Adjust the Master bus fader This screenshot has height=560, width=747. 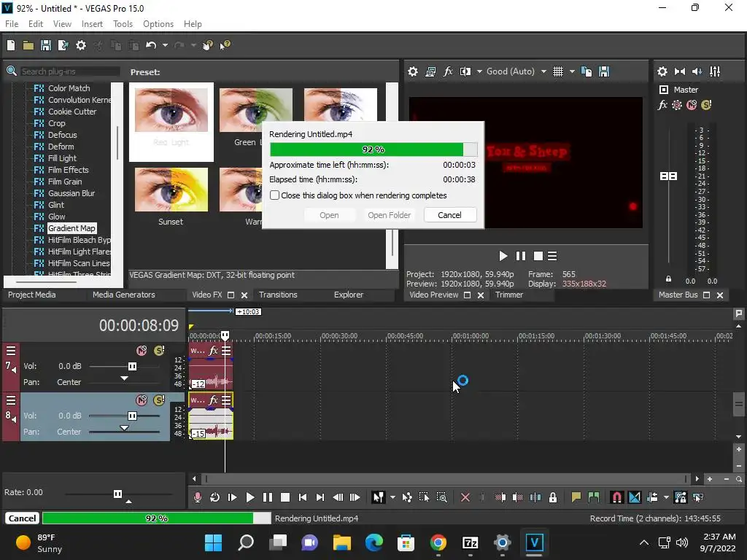668,176
